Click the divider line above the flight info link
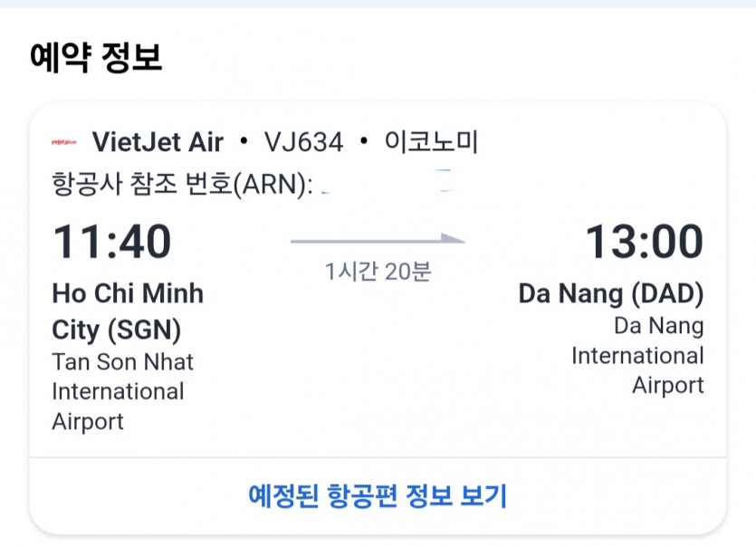 (x=378, y=458)
